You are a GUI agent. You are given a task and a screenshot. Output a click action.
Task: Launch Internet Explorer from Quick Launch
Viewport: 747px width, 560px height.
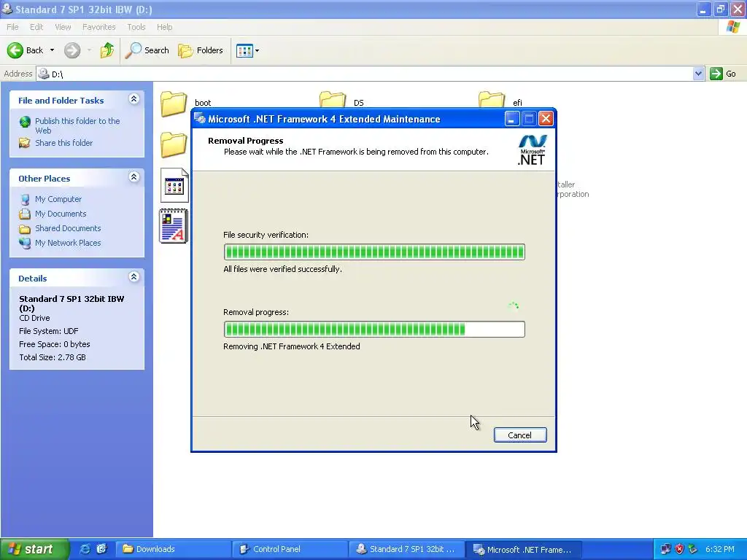pyautogui.click(x=85, y=549)
